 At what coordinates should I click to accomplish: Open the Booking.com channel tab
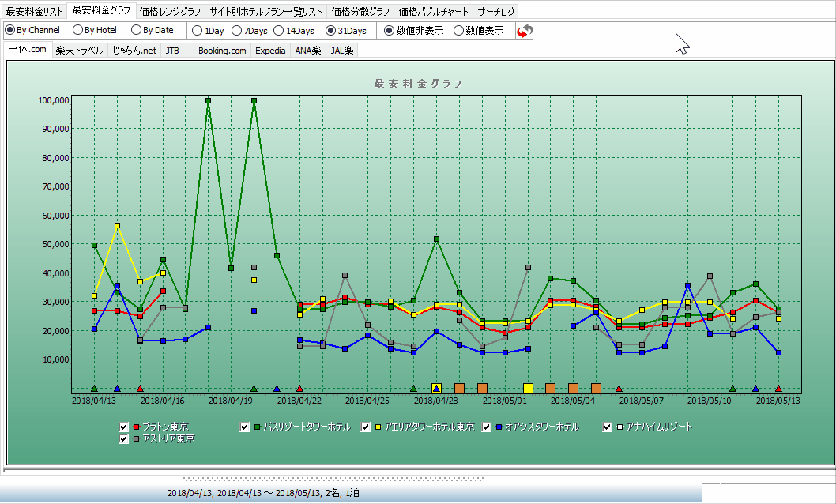point(222,51)
